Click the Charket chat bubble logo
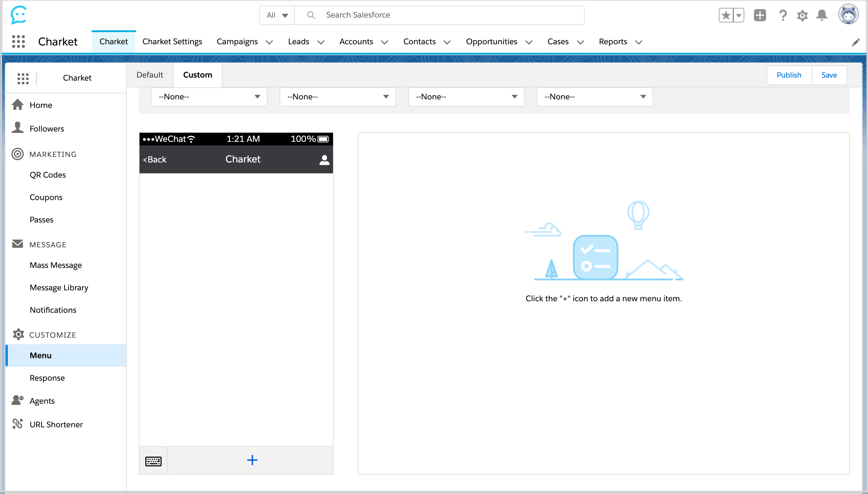Screen dimensions: 868x494 pos(18,15)
